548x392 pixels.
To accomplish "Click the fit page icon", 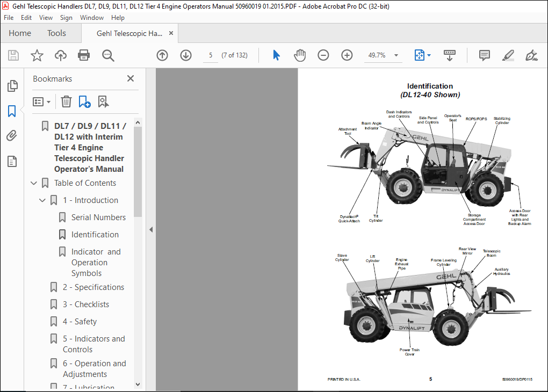I will (x=420, y=55).
